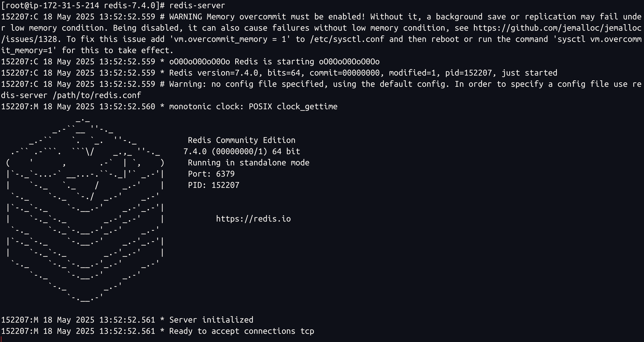Click the 'Redis Community Edition' text
Image resolution: width=644 pixels, height=342 pixels.
[x=242, y=140]
